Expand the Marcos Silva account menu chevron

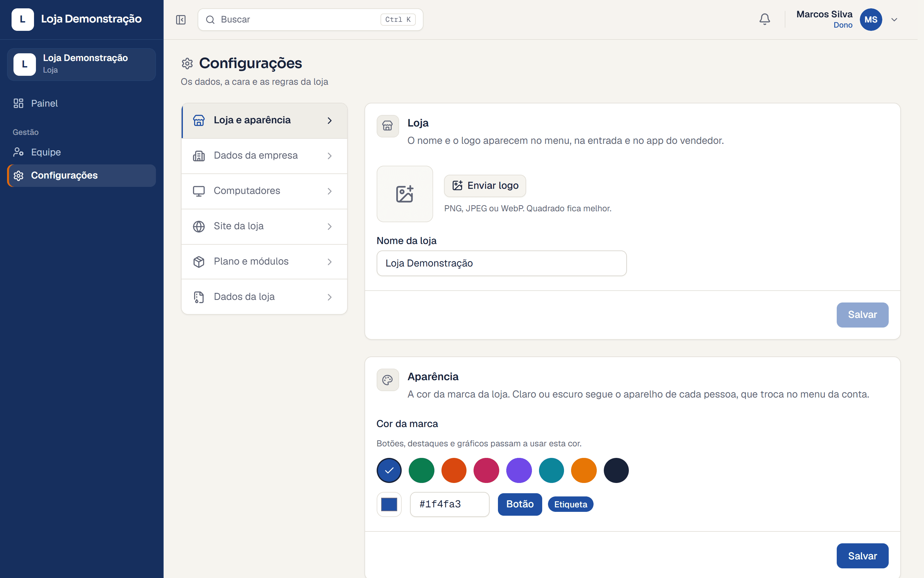(x=894, y=20)
